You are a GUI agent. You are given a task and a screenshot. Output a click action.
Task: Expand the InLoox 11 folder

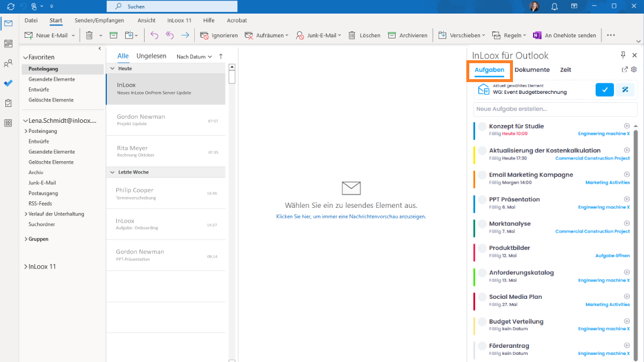(x=26, y=267)
